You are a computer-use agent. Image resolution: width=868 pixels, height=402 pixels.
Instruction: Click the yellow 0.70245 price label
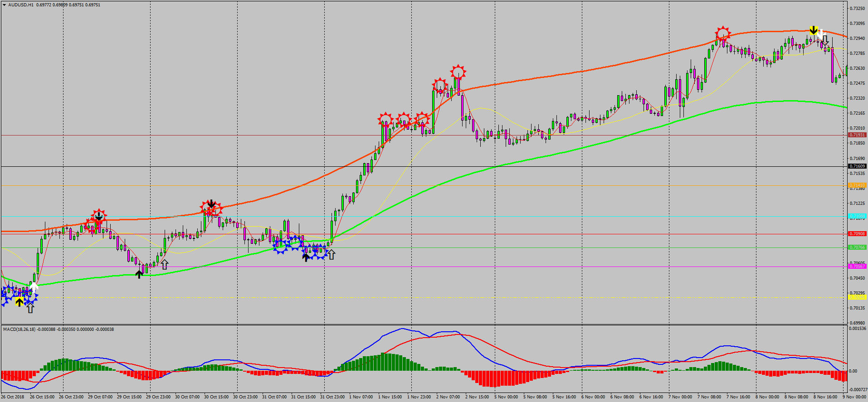[x=857, y=297]
